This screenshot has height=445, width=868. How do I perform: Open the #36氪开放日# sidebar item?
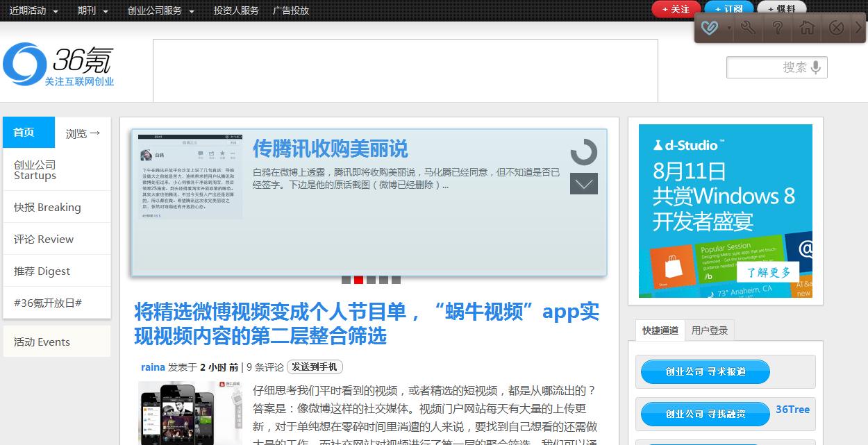click(x=57, y=303)
